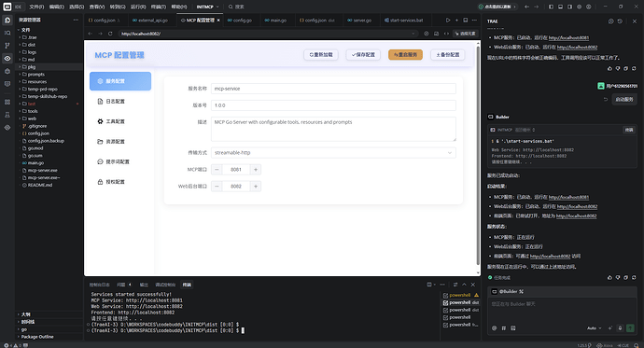Click the microphone voice input icon
This screenshot has height=348, width=644.
(x=620, y=327)
